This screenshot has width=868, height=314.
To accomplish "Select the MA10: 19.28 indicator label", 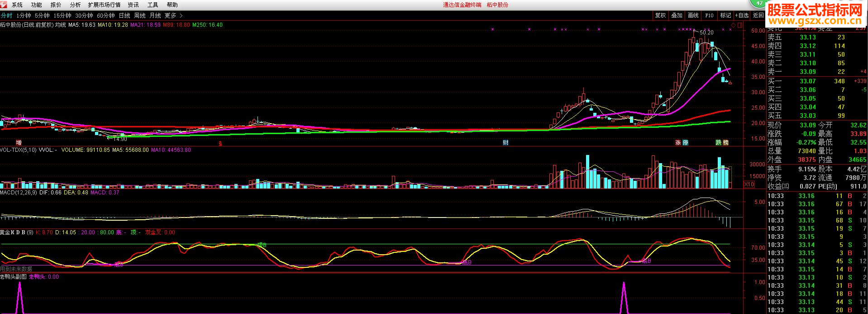I will coord(113,25).
